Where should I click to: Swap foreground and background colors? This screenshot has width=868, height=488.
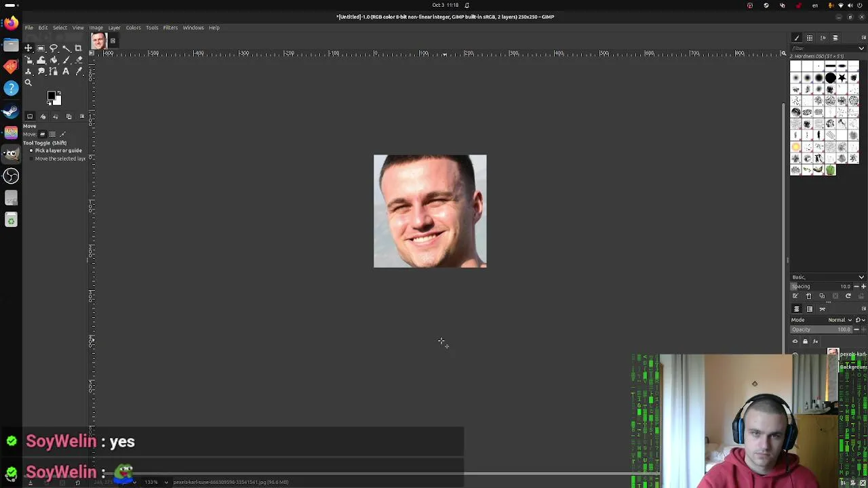[x=59, y=92]
